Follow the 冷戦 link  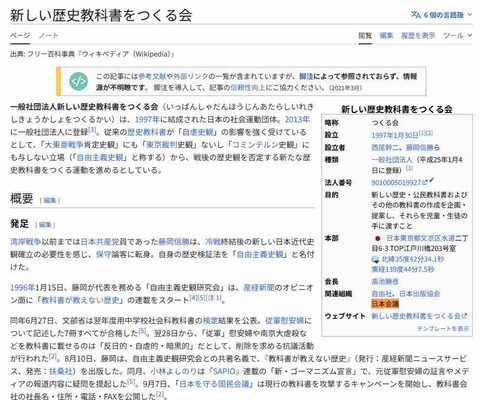tap(212, 242)
